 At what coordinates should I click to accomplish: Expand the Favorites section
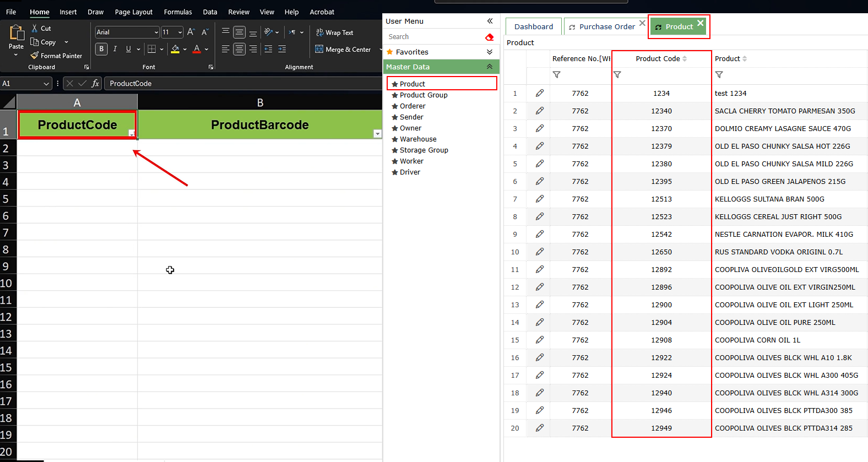[x=490, y=52]
